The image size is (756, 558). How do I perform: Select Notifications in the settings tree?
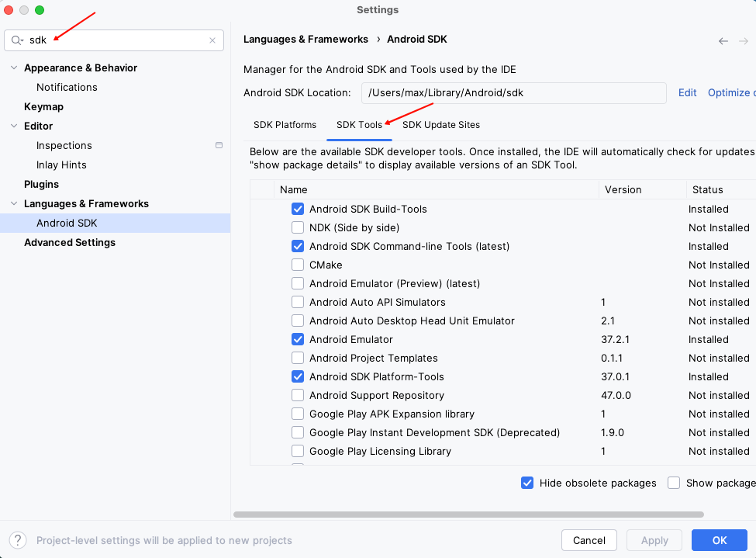(x=67, y=87)
